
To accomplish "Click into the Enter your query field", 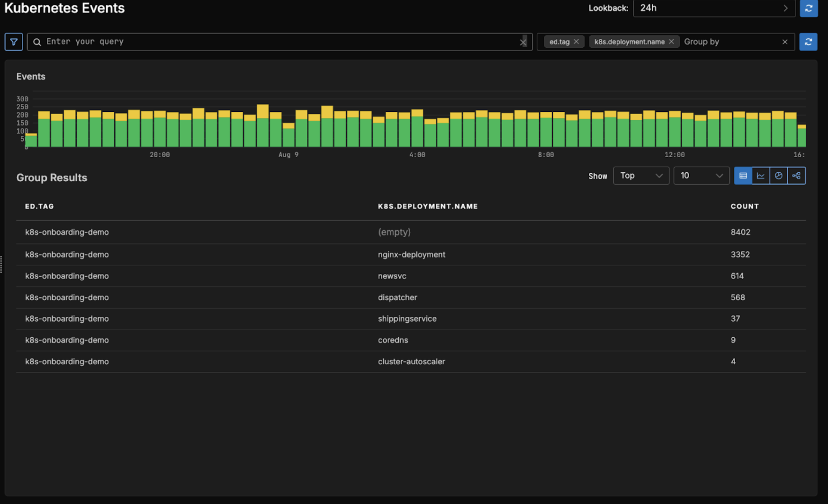I will pyautogui.click(x=275, y=42).
